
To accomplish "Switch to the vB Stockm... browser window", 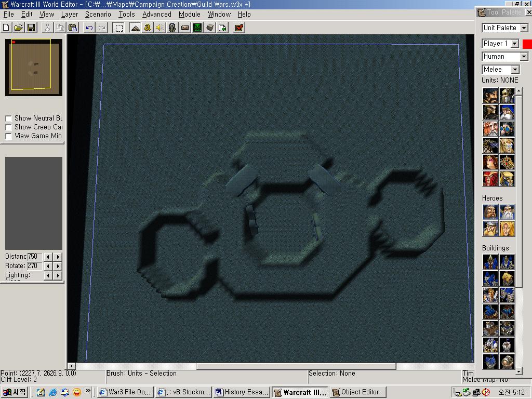I will [184, 392].
